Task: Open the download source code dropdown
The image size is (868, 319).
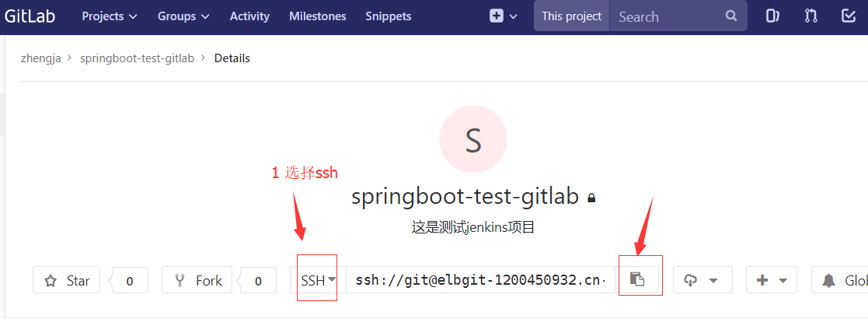Action: tap(702, 280)
